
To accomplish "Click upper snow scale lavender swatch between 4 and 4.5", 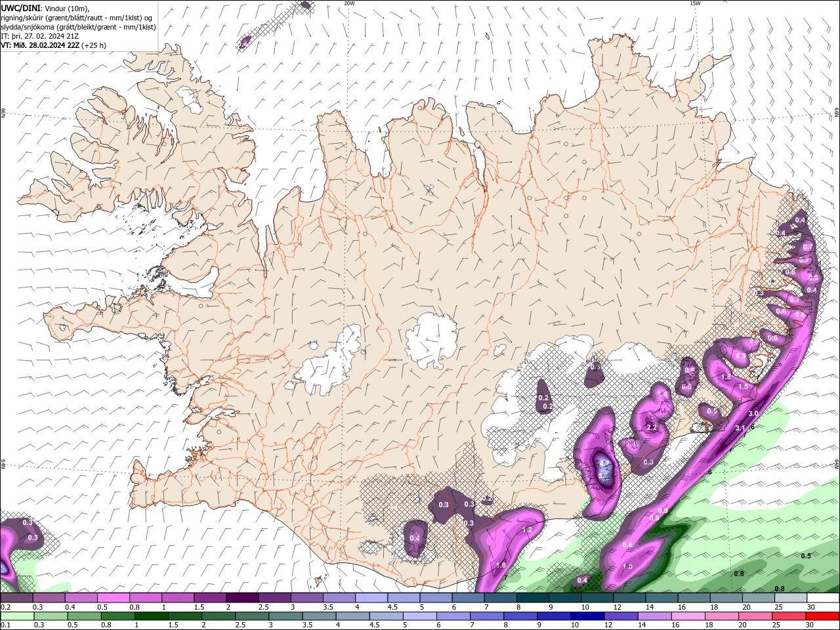I will point(371,598).
